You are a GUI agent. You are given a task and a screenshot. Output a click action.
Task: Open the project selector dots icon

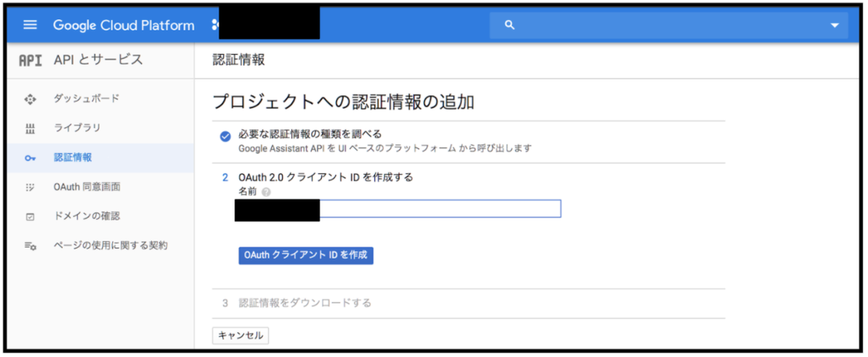click(x=214, y=25)
